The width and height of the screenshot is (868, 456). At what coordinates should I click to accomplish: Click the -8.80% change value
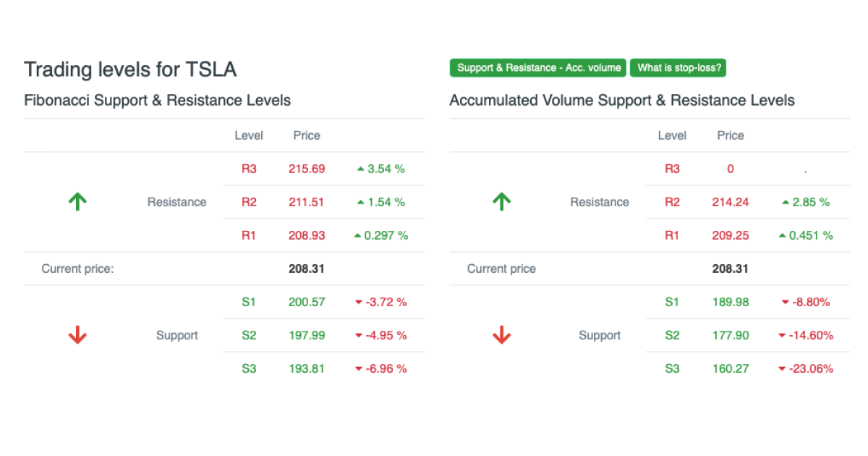[x=806, y=302]
